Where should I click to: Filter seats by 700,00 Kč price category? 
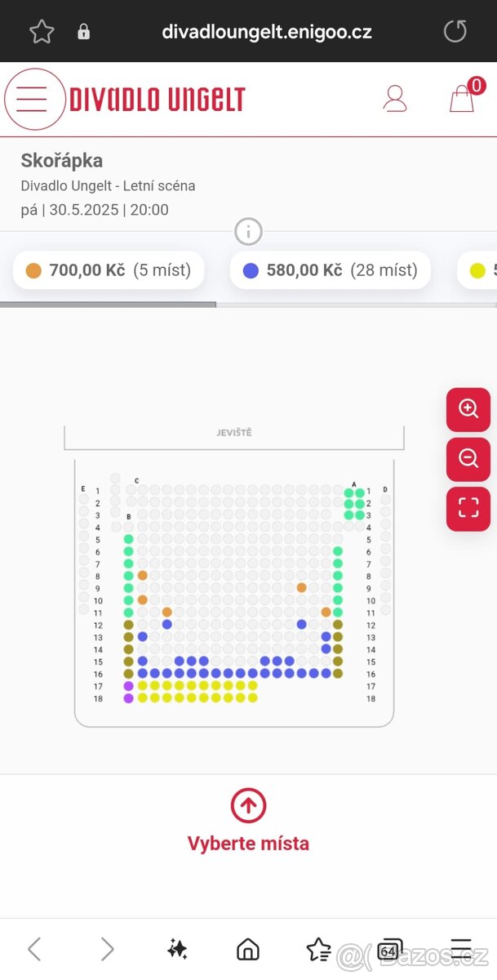[x=109, y=270]
